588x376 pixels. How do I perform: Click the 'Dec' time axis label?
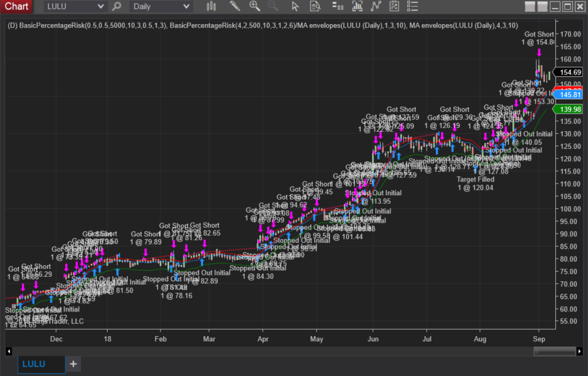[56, 339]
